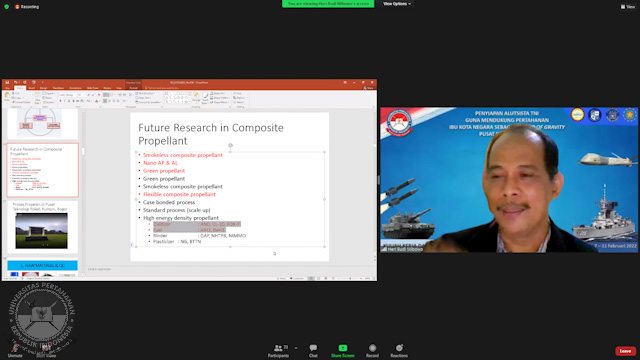Toggle Start Video on
This screenshot has width=640, height=360.
click(x=46, y=351)
